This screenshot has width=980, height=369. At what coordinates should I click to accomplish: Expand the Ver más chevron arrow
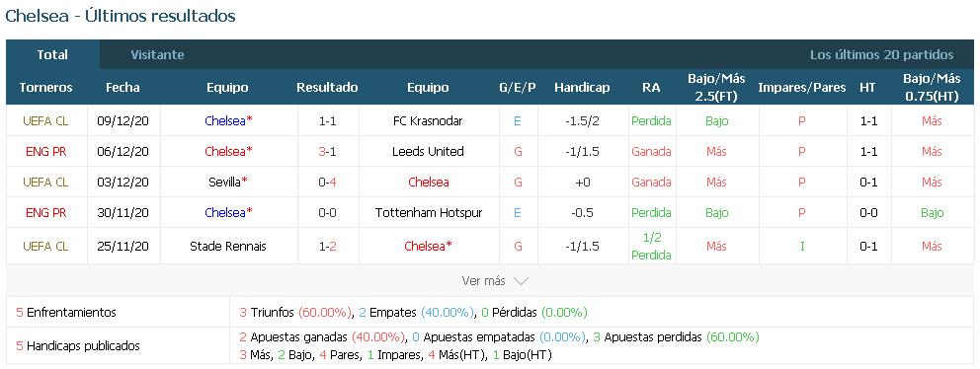[521, 281]
